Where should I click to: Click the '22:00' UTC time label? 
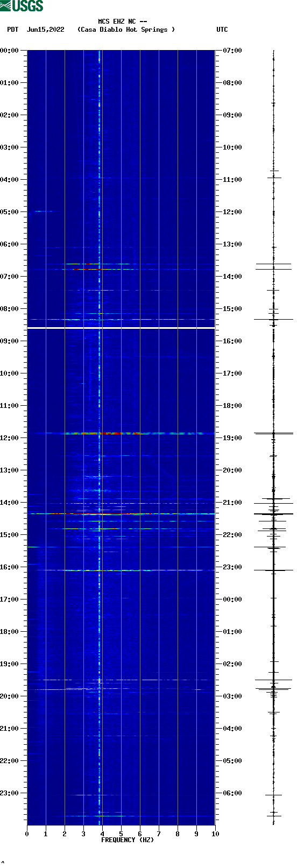pyautogui.click(x=232, y=535)
